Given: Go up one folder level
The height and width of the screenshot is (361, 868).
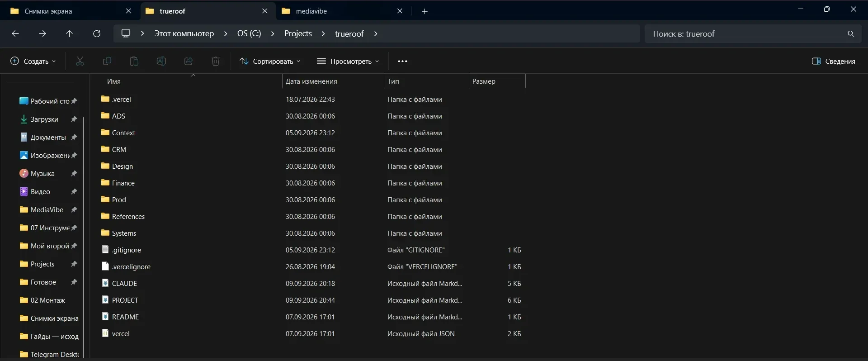Looking at the screenshot, I should (x=69, y=33).
